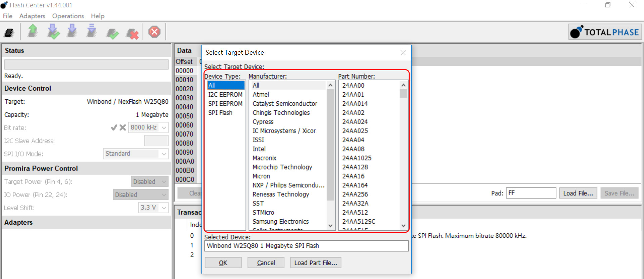Select part number 24AA014
Screen dimensions: 644x279
(x=355, y=103)
